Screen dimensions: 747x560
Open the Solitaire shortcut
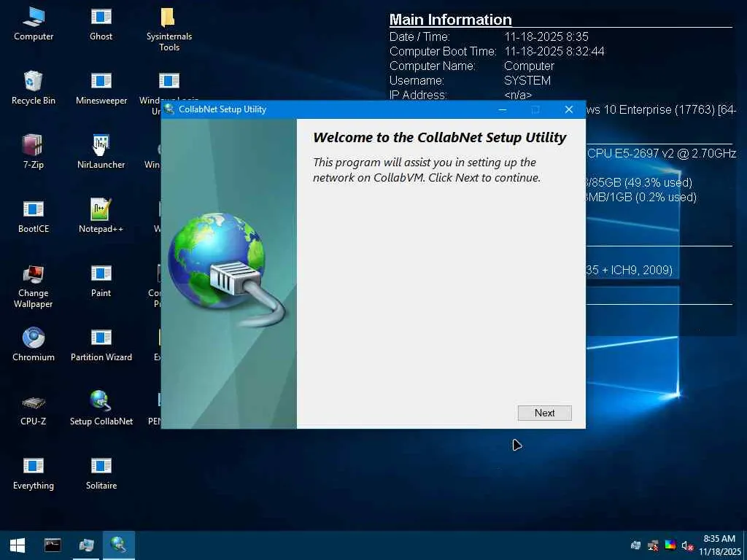coord(101,473)
